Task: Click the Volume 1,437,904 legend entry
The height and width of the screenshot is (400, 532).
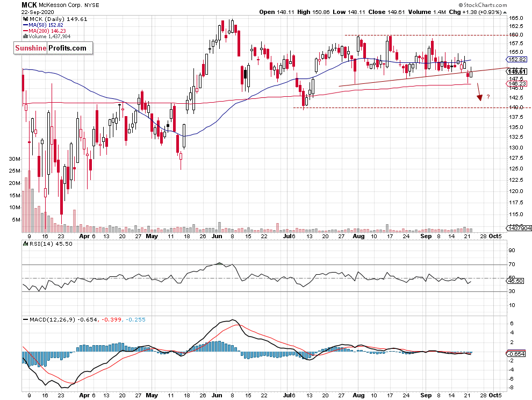Action: click(x=47, y=37)
